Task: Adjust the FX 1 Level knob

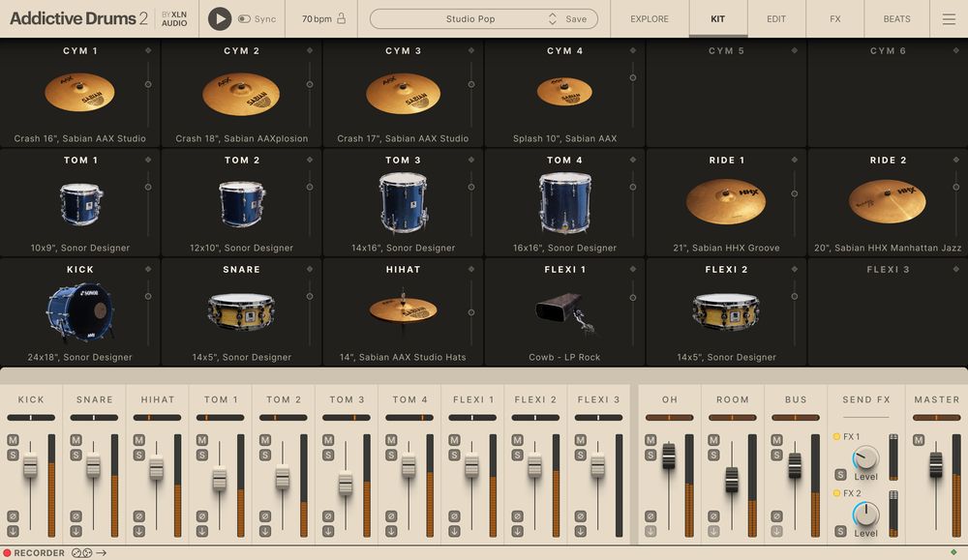Action: click(x=865, y=458)
